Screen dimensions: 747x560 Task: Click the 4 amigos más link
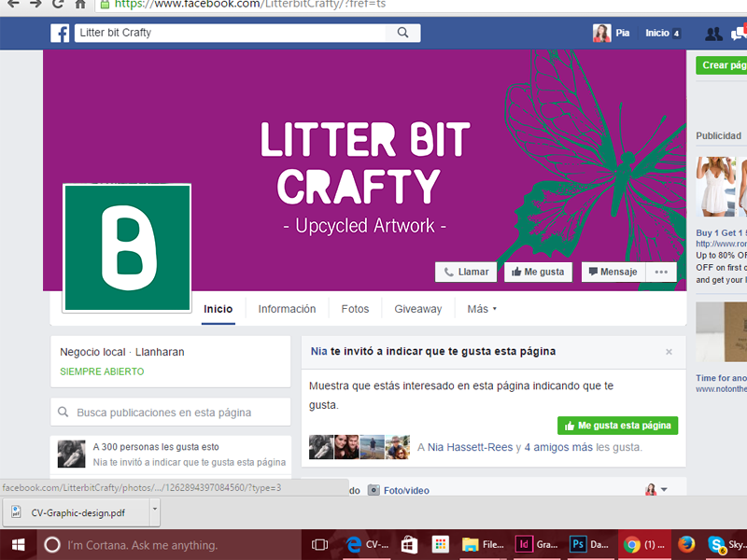(558, 447)
